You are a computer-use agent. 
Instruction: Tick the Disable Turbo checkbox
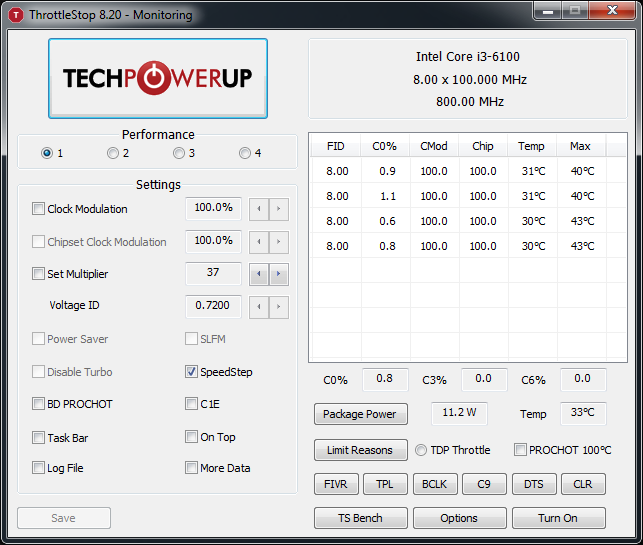pyautogui.click(x=38, y=372)
